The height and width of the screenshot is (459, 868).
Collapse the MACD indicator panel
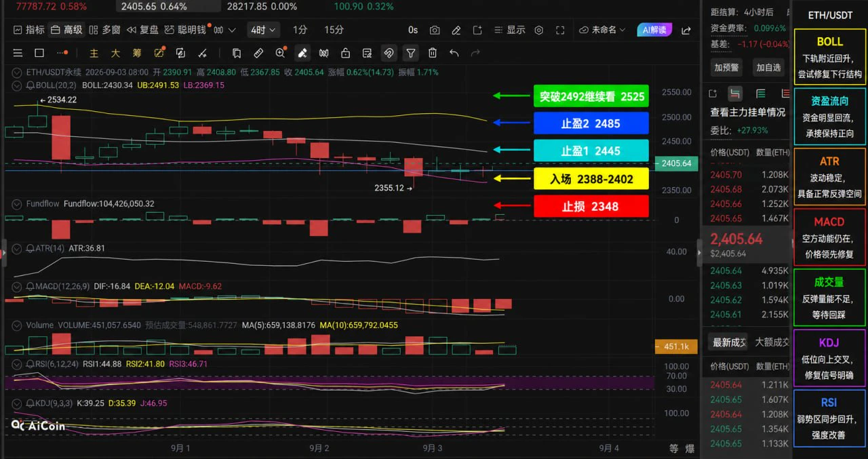(x=18, y=286)
